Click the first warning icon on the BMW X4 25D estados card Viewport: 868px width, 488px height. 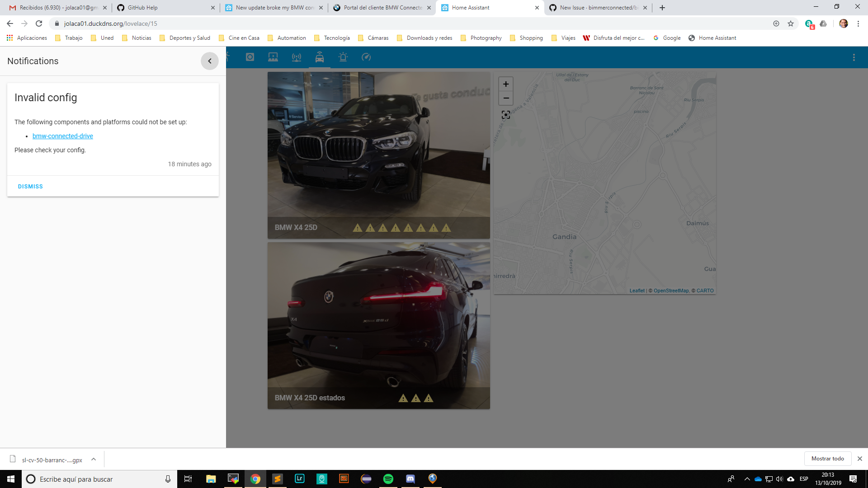coord(403,398)
